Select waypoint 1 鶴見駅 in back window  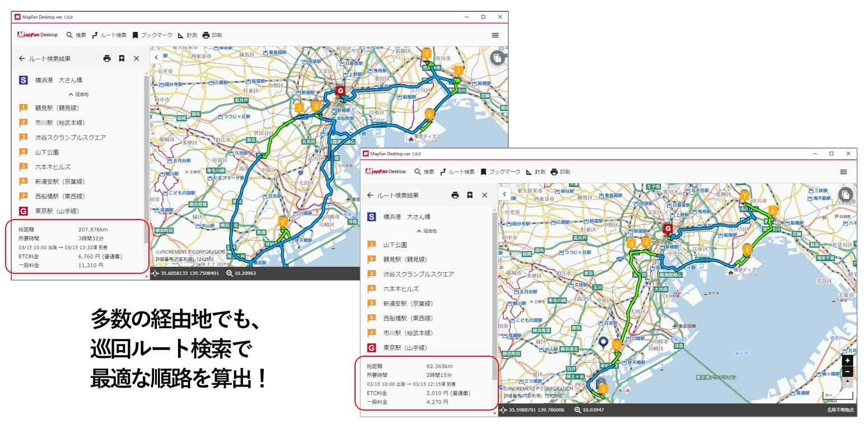tap(49, 108)
